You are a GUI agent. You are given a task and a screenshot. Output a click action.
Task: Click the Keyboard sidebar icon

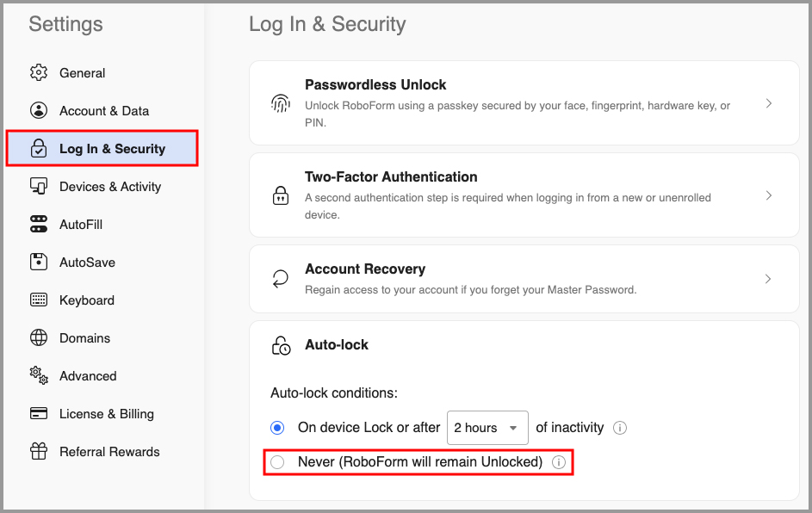pyautogui.click(x=39, y=300)
